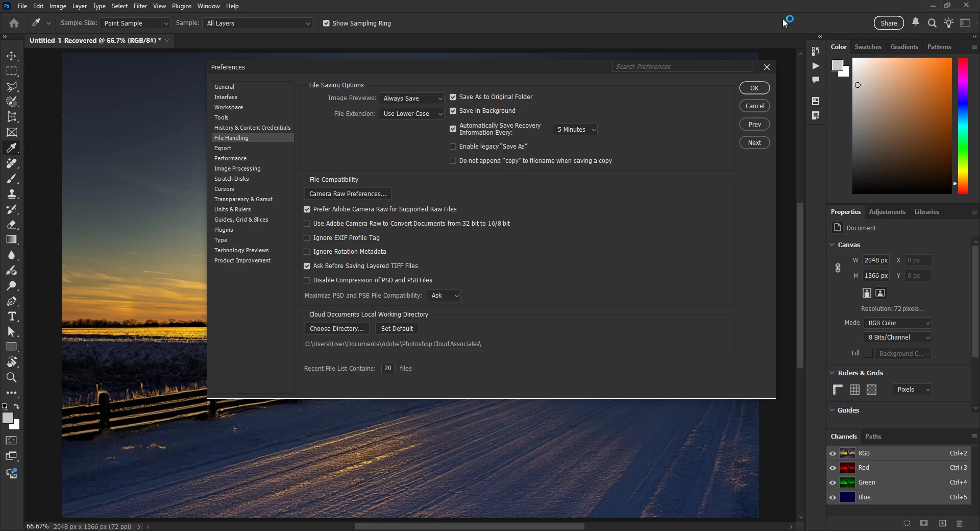Select the Brush tool
This screenshot has height=531, width=980.
point(11,179)
